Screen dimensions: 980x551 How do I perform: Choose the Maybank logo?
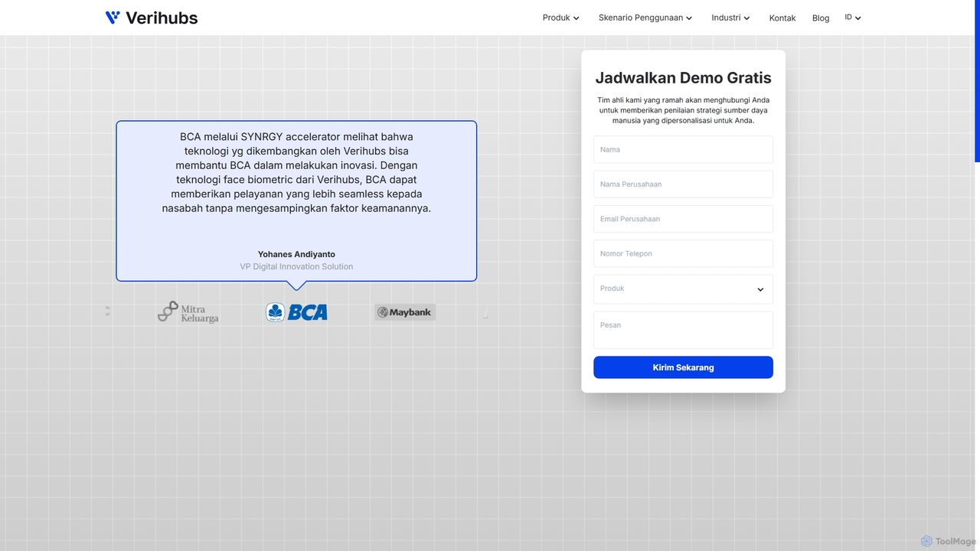405,312
